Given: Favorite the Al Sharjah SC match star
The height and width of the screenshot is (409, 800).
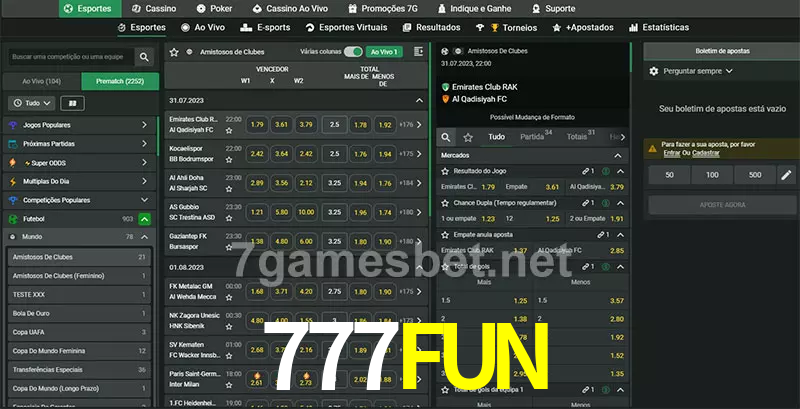Looking at the screenshot, I should (x=229, y=189).
